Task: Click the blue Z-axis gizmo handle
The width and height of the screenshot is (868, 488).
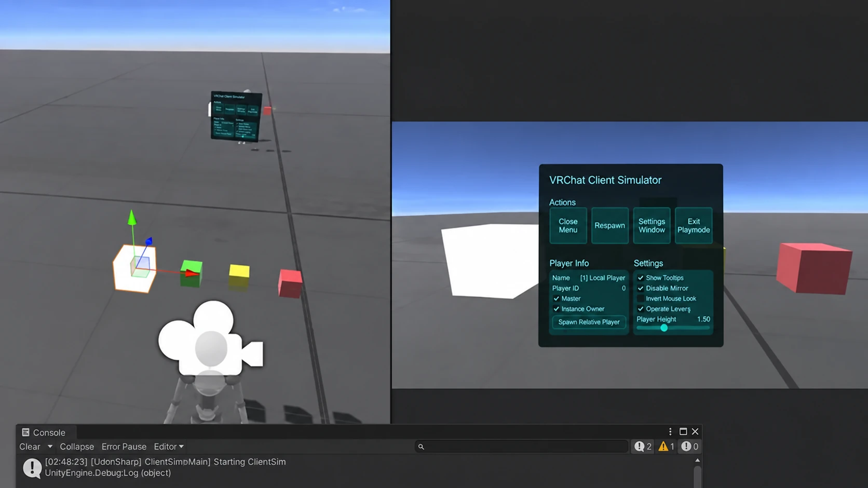Action: tap(149, 241)
